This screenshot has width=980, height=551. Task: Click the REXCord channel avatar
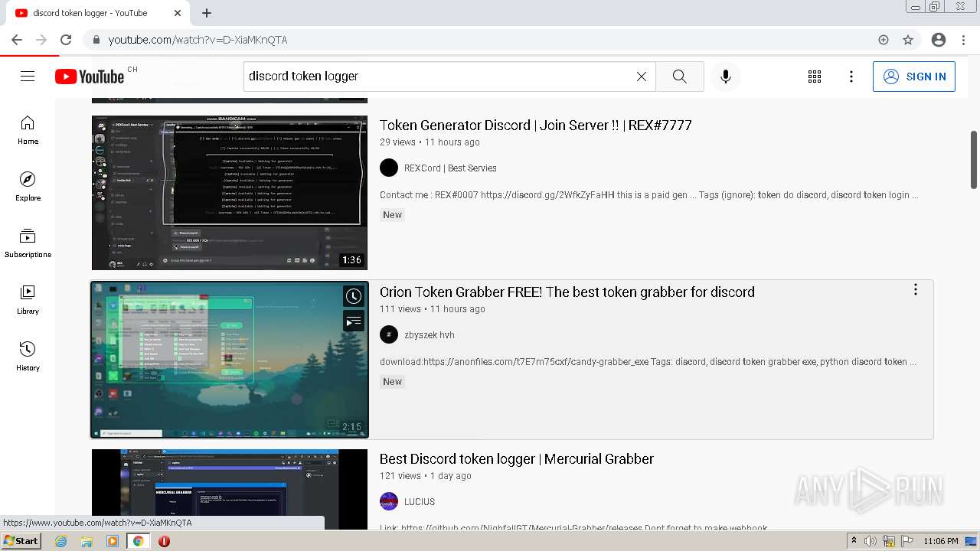(389, 168)
